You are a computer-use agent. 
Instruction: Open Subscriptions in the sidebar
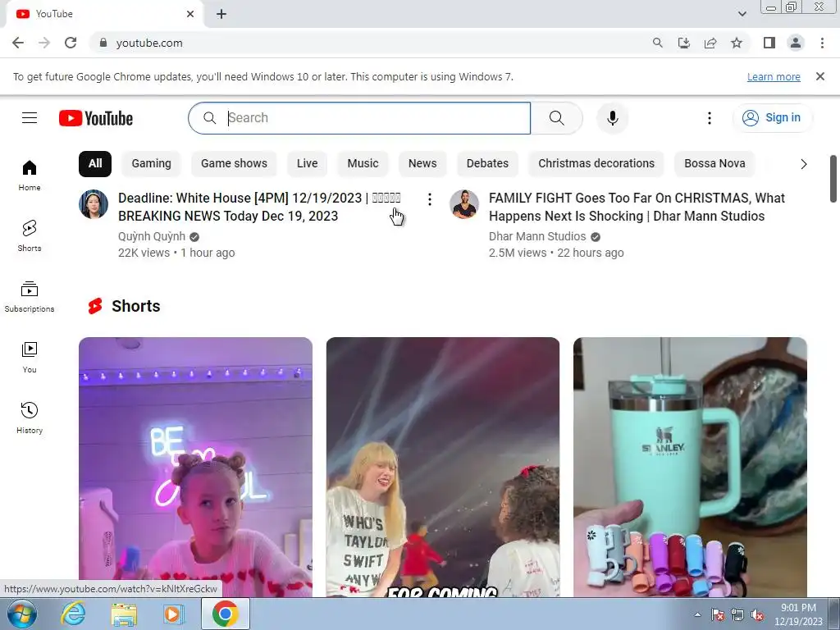(30, 296)
